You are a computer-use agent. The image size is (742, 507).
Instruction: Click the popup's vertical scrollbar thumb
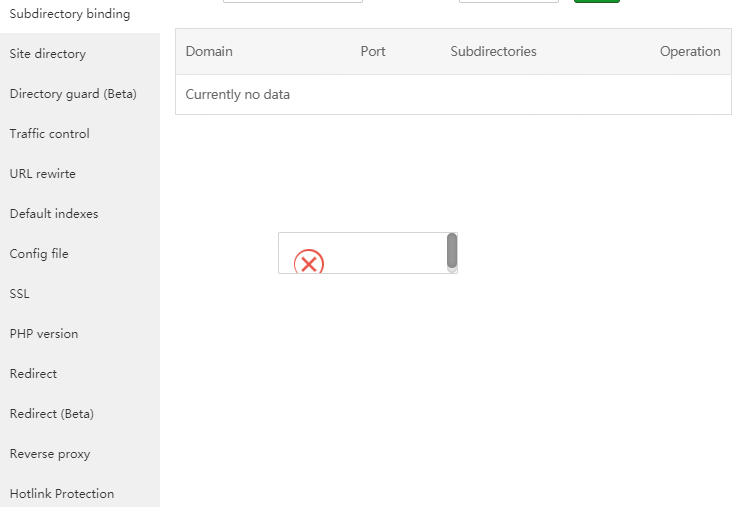452,250
